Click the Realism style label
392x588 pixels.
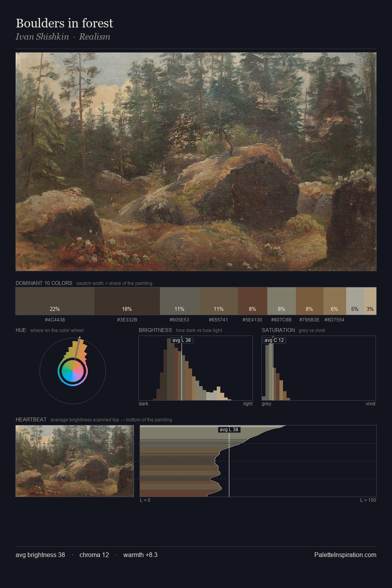[94, 37]
